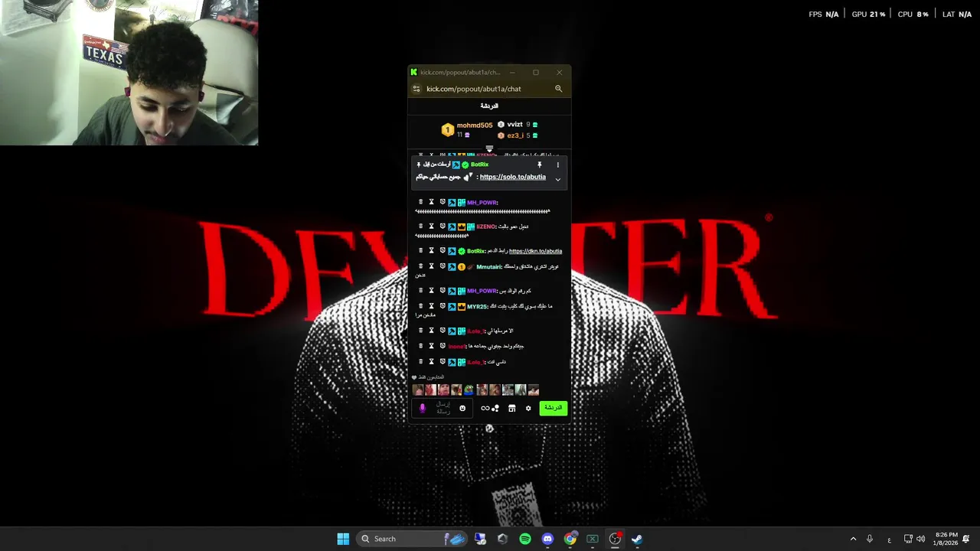Viewport: 980px width, 551px height.
Task: Select the الدردشة chat header tab
Action: tap(489, 106)
